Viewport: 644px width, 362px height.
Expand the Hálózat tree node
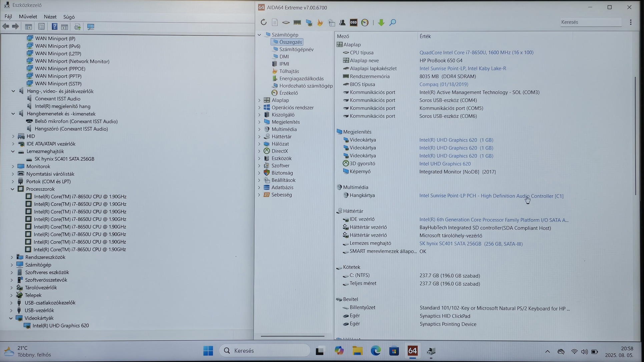[x=259, y=144]
